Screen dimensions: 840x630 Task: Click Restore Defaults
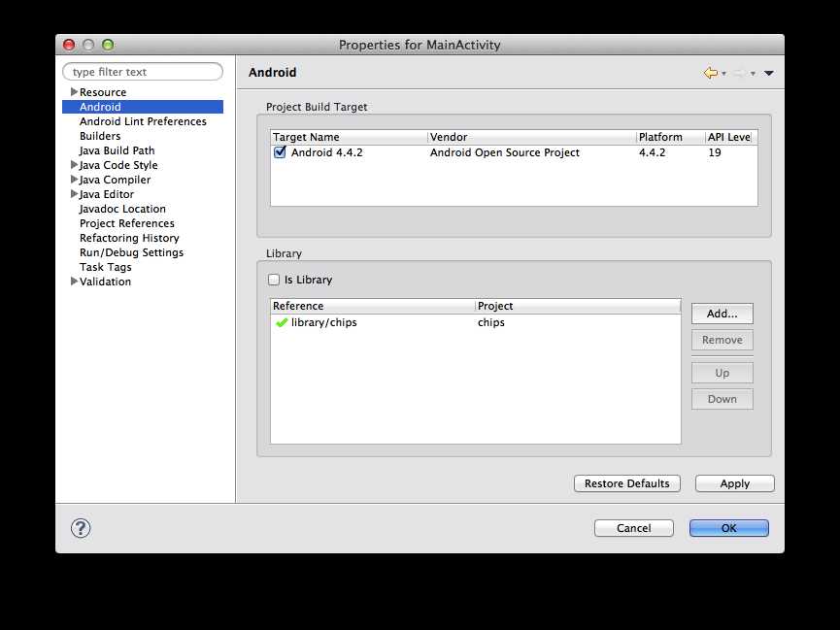626,483
